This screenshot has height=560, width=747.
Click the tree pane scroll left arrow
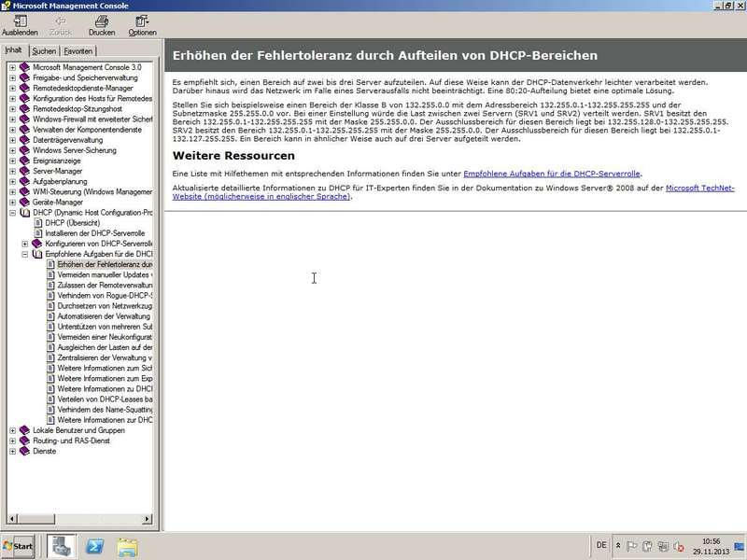[12, 519]
